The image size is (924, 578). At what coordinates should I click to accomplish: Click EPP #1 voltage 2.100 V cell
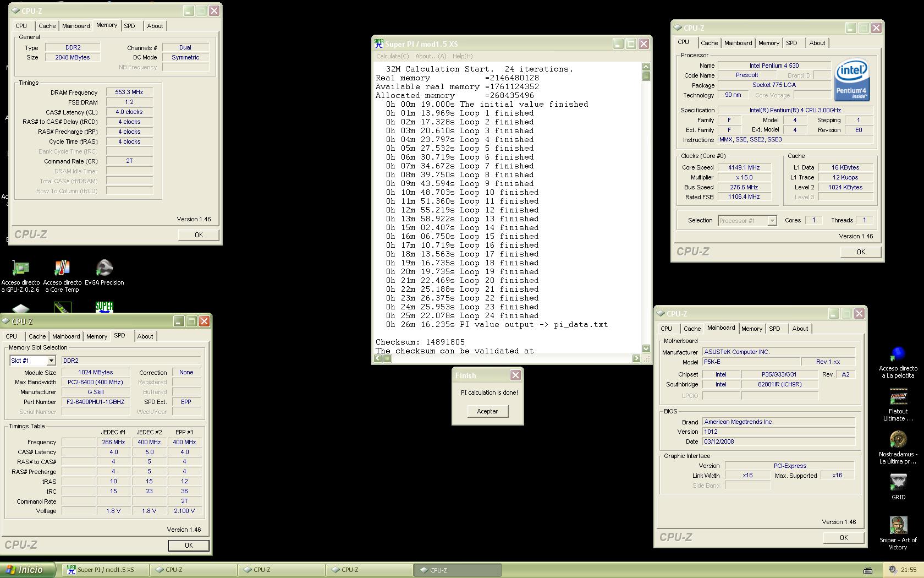184,511
